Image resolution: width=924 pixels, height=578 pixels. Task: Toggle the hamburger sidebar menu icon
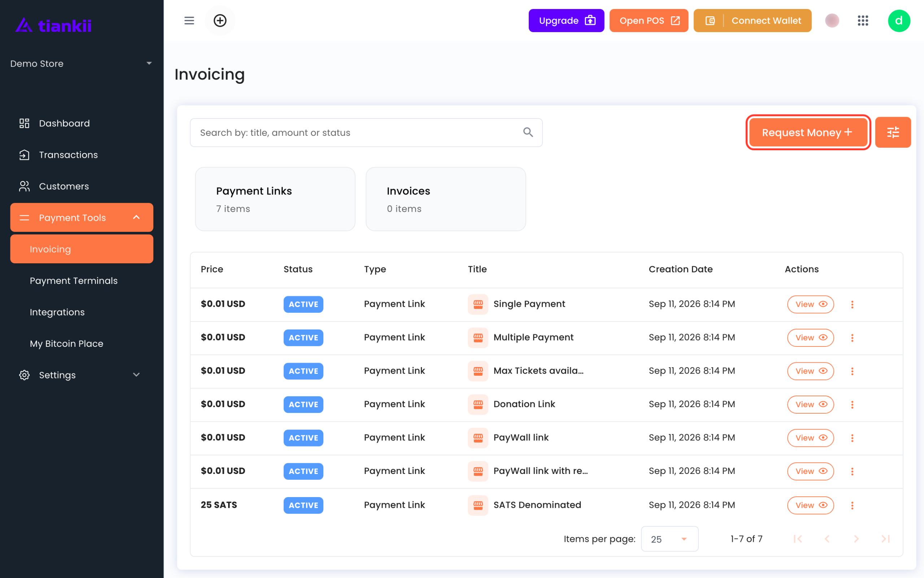click(x=189, y=21)
